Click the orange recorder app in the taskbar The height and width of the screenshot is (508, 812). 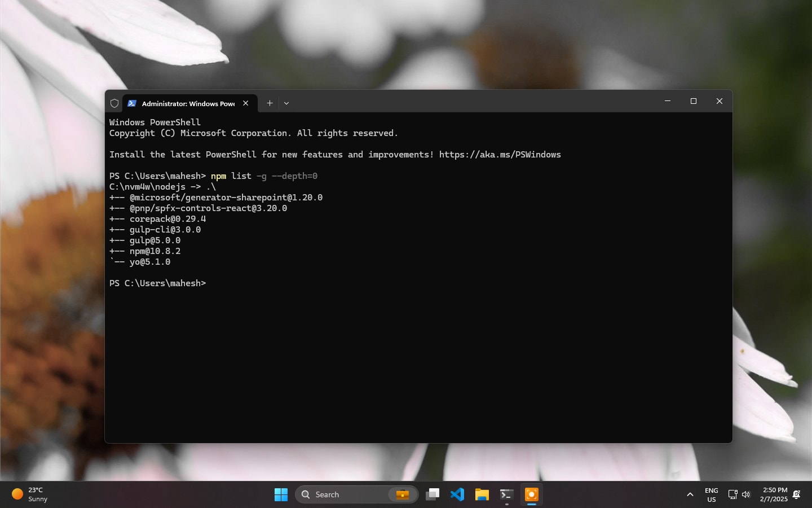coord(531,494)
